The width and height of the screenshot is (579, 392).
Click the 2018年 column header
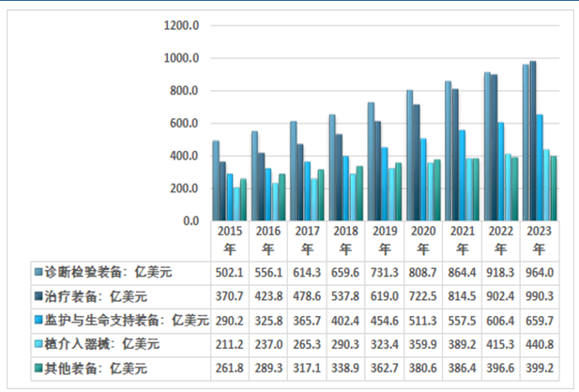coord(345,240)
